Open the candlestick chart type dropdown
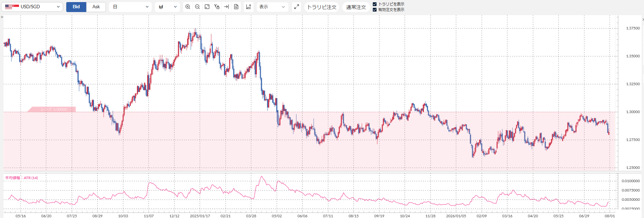The width and height of the screenshot is (644, 218). click(x=167, y=7)
